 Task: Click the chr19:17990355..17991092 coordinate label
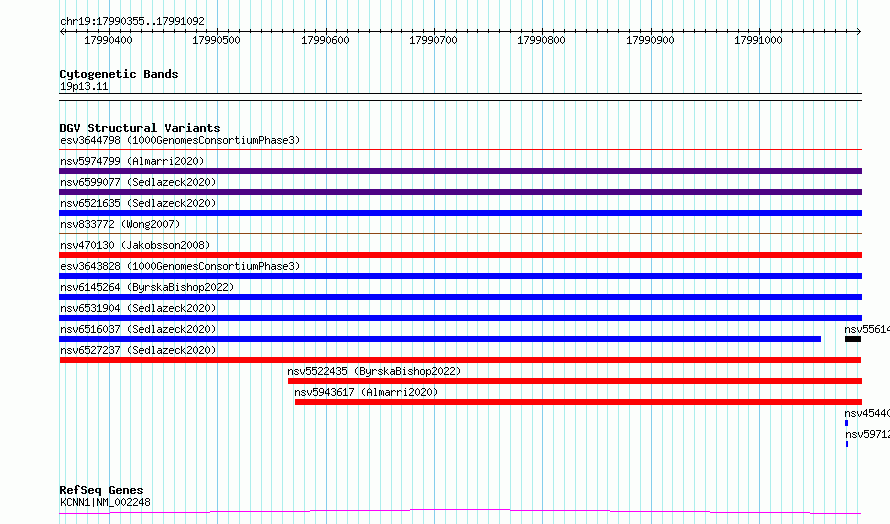[x=132, y=21]
